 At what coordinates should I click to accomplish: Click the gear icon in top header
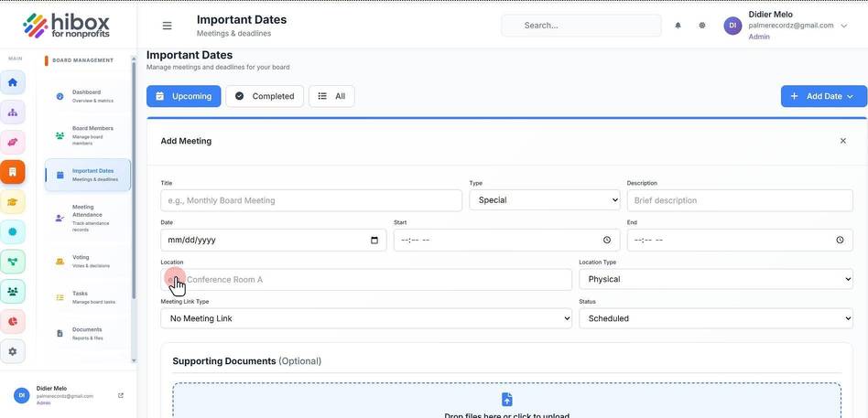tap(702, 26)
